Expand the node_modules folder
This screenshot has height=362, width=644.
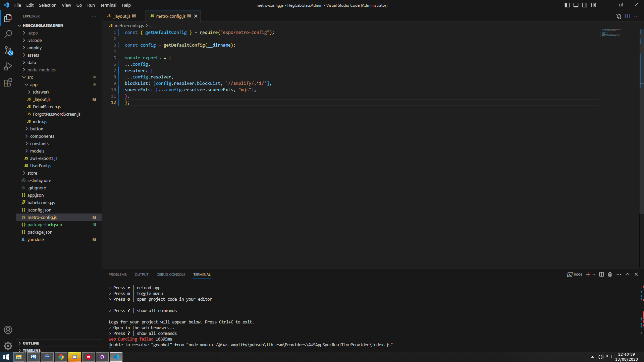pyautogui.click(x=42, y=70)
